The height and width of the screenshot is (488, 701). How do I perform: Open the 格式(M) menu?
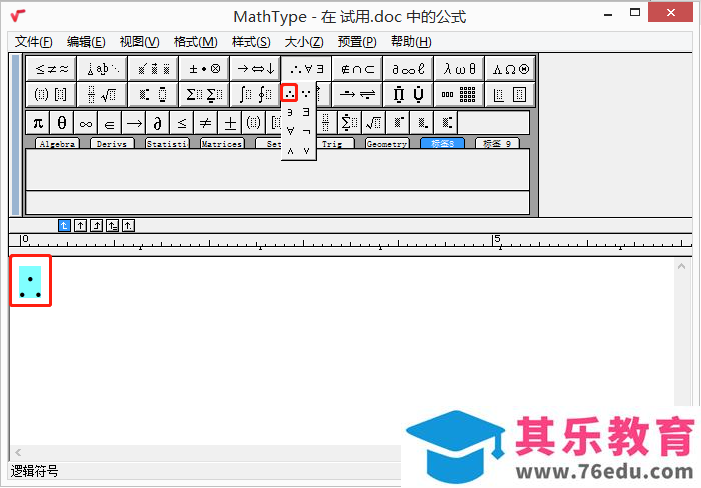coord(195,42)
